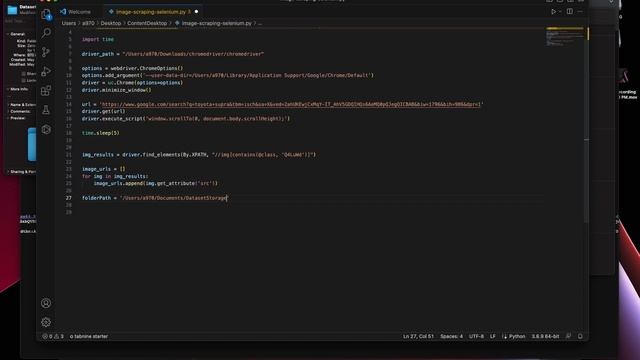
Task: Change indentation via Spaces: 4
Action: point(451,336)
